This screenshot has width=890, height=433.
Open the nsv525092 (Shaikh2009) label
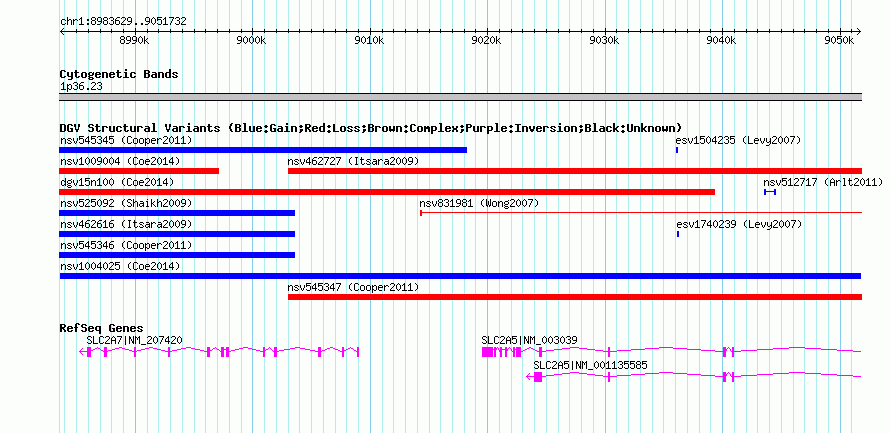pos(126,203)
